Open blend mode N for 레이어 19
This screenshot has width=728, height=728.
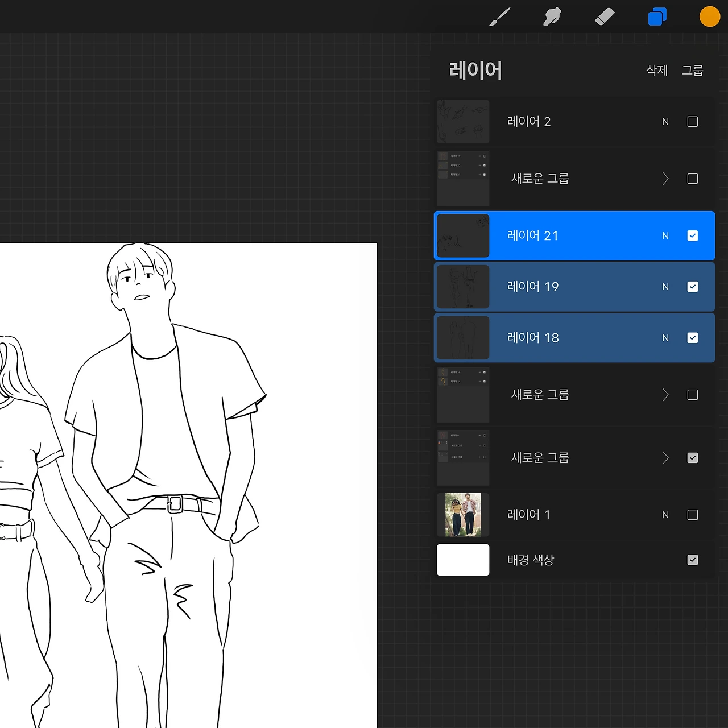point(665,287)
